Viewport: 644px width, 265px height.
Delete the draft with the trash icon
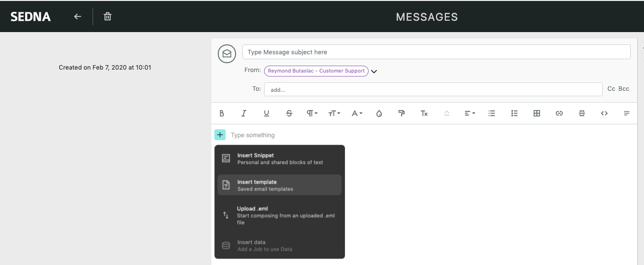tap(107, 16)
